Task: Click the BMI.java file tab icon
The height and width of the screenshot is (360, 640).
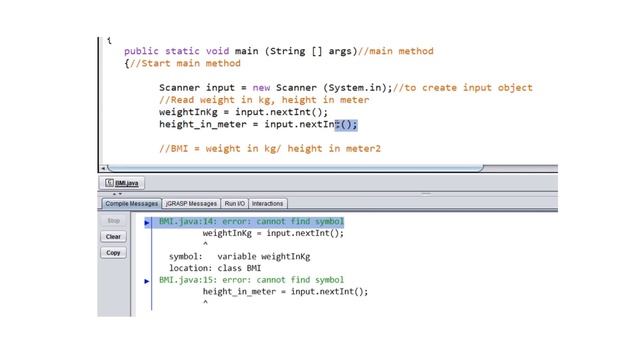Action: coord(109,182)
